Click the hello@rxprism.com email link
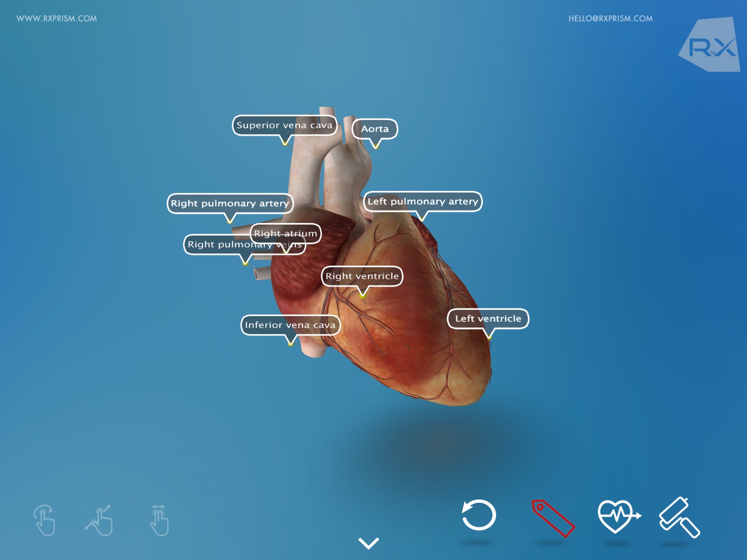The image size is (747, 560). coord(611,18)
